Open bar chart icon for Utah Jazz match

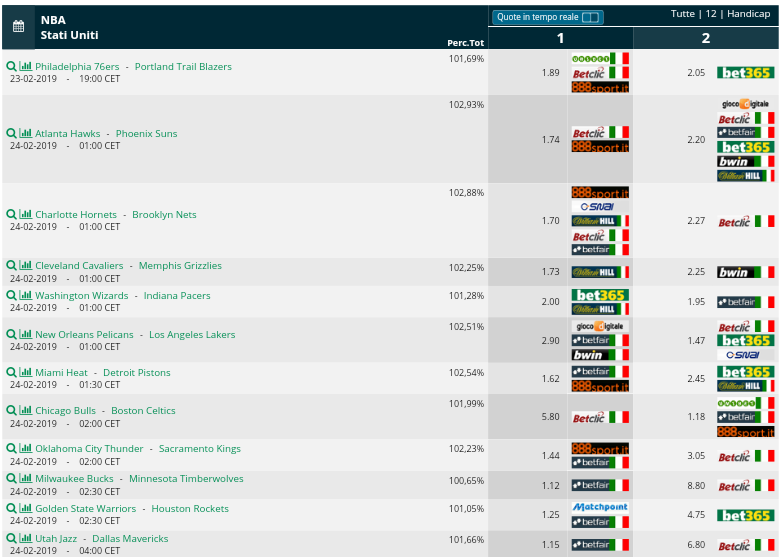click(x=25, y=538)
